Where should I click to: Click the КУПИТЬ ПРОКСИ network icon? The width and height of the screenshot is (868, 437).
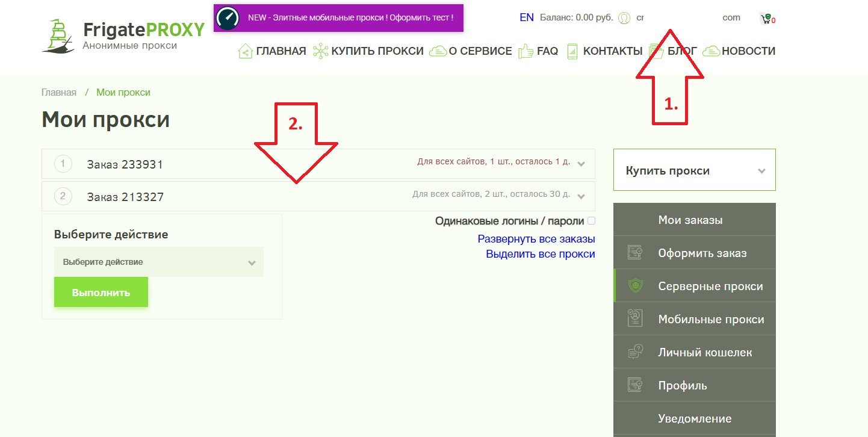click(321, 51)
